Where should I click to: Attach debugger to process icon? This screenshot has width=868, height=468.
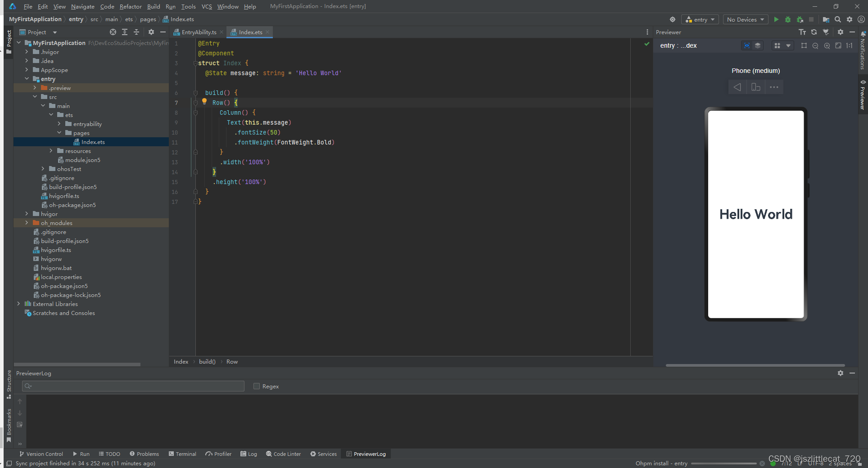pyautogui.click(x=800, y=19)
